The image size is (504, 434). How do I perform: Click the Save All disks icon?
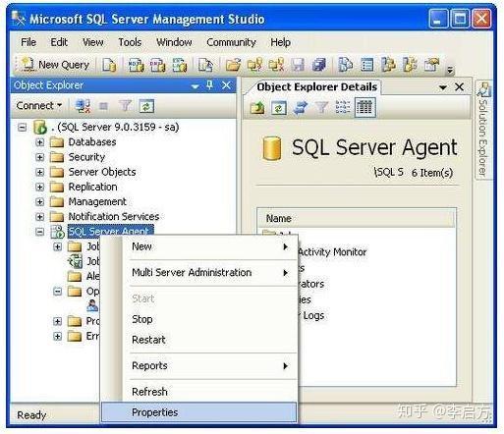[319, 65]
